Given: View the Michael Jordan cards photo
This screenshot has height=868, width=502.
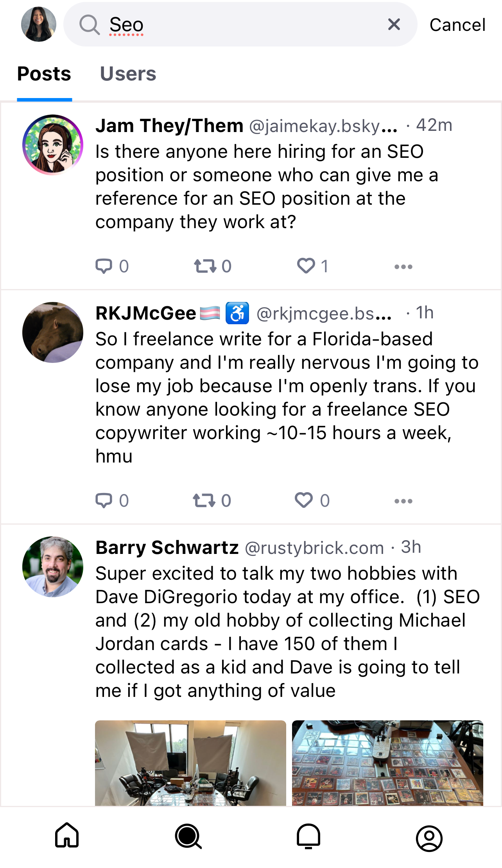Looking at the screenshot, I should click(x=387, y=763).
